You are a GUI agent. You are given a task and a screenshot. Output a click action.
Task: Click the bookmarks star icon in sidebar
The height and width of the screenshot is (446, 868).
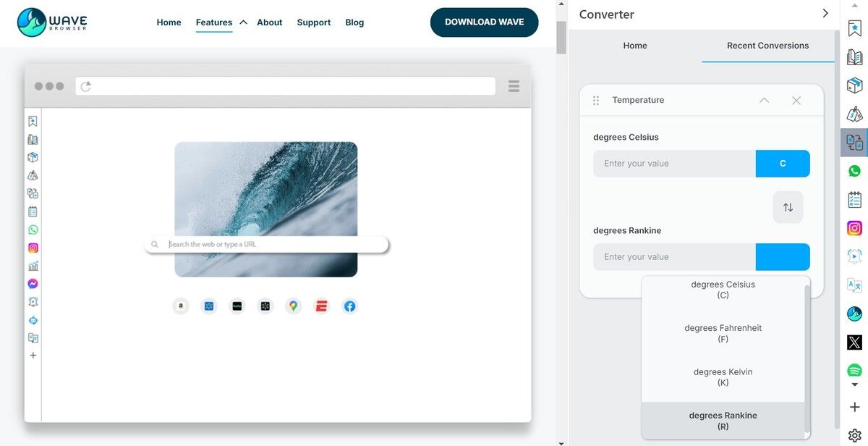pos(854,28)
